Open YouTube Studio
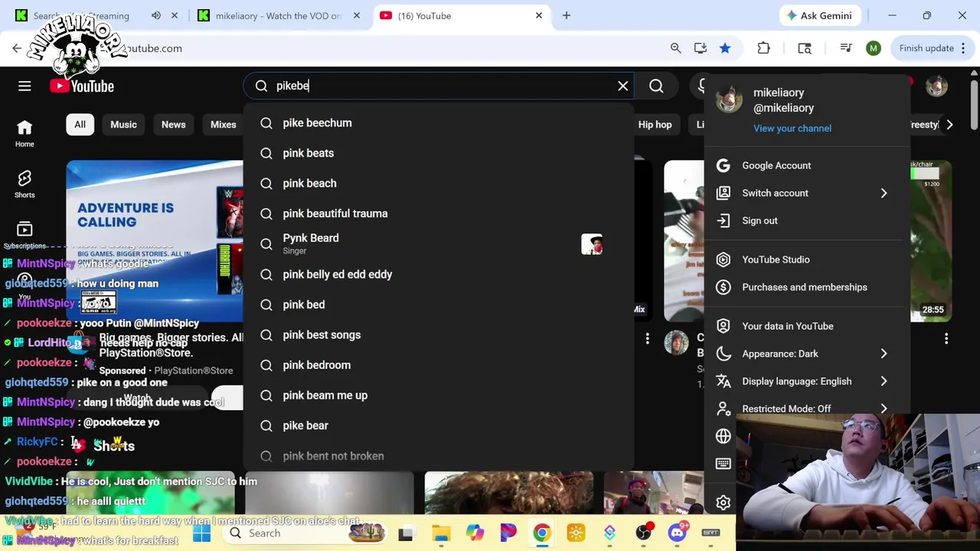The image size is (980, 551). pos(808,259)
